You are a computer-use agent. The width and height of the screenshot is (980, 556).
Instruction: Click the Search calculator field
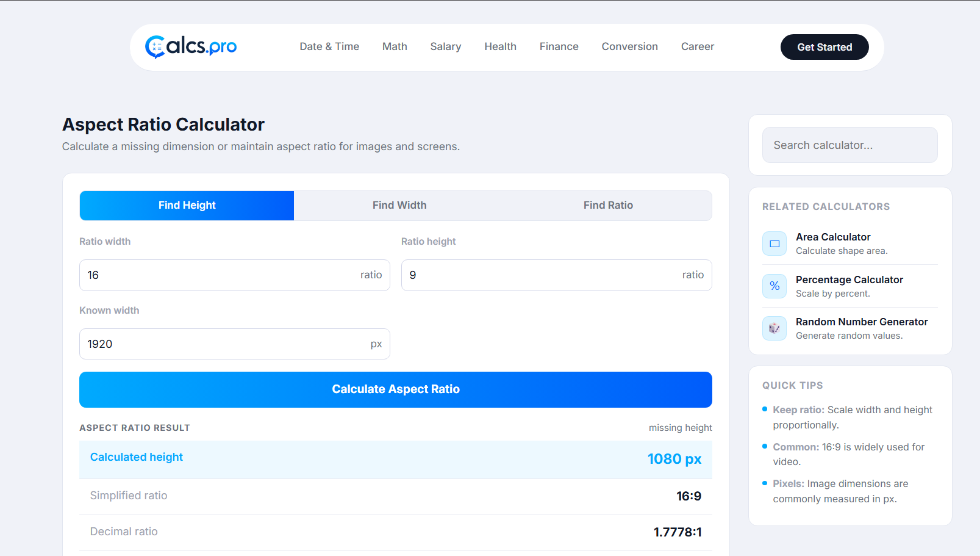(849, 145)
